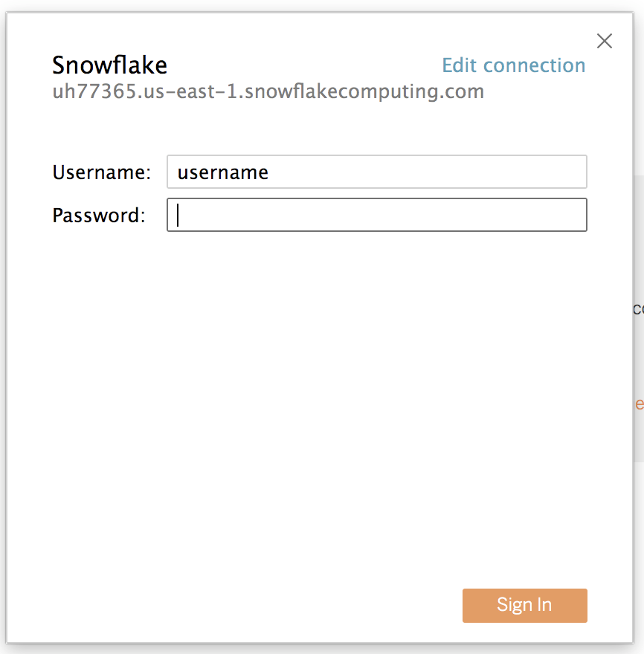Focus the Username input field
This screenshot has height=654, width=644.
pyautogui.click(x=376, y=172)
